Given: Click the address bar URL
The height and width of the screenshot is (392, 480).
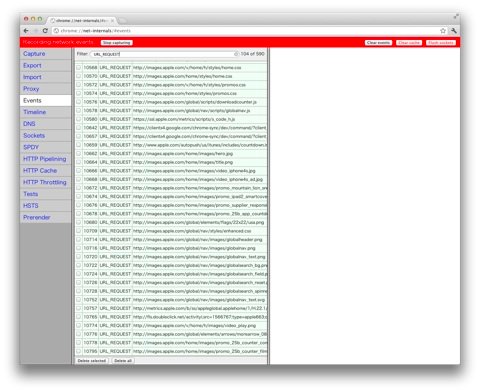Looking at the screenshot, I should [96, 31].
